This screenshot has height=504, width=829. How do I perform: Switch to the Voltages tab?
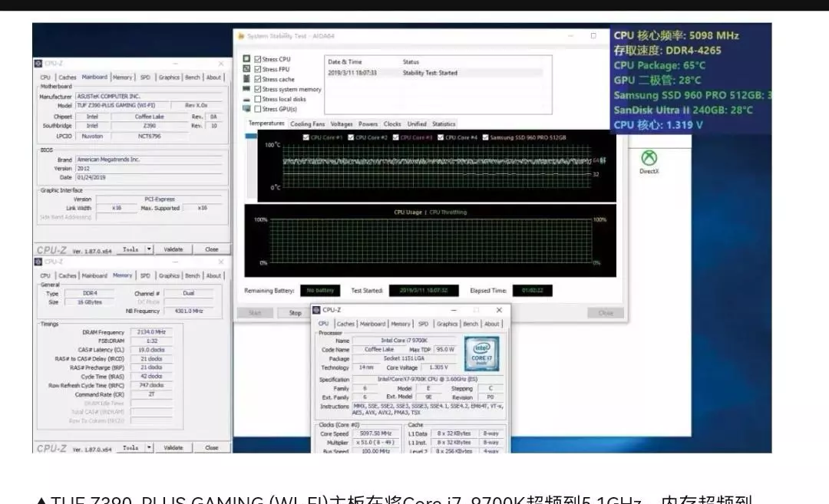[342, 124]
